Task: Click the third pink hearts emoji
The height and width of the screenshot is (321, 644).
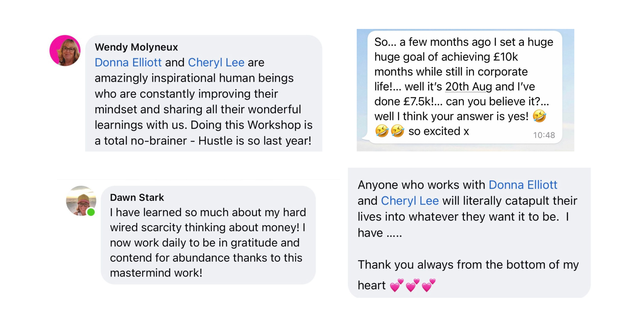Action: [x=428, y=285]
